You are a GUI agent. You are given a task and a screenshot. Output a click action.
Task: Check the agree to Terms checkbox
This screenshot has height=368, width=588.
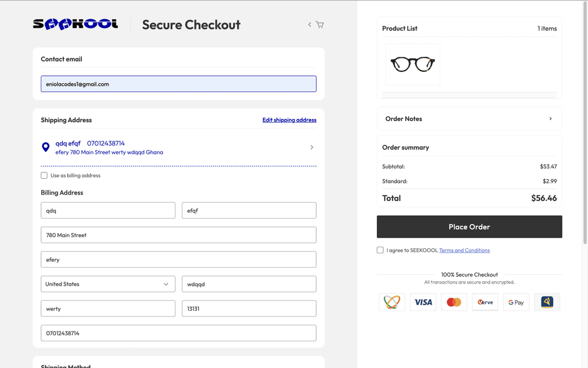coord(380,250)
